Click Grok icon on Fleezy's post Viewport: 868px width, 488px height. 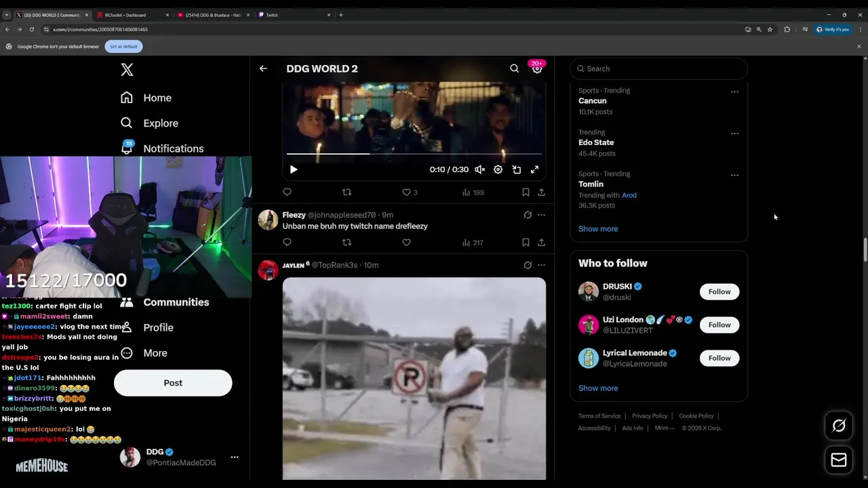click(x=528, y=215)
